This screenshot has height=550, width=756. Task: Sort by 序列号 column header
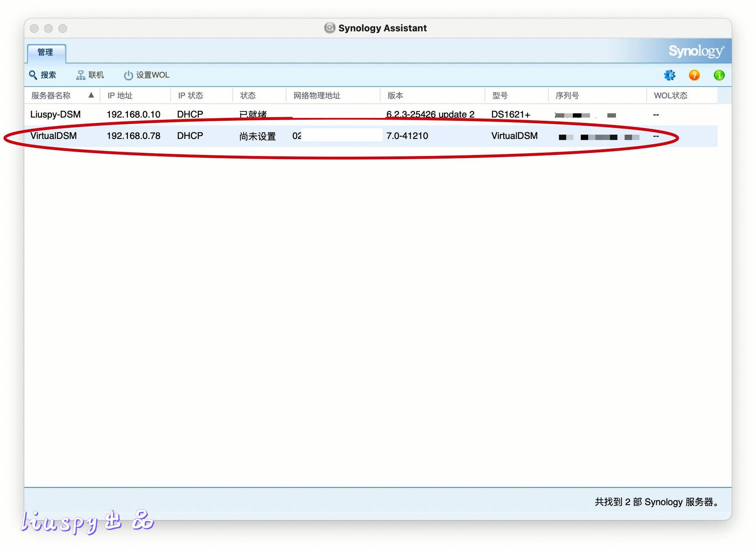[x=567, y=96]
